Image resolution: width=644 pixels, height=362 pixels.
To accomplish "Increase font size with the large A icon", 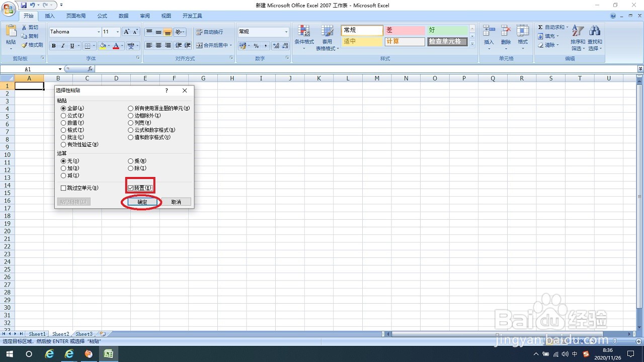I will [126, 32].
